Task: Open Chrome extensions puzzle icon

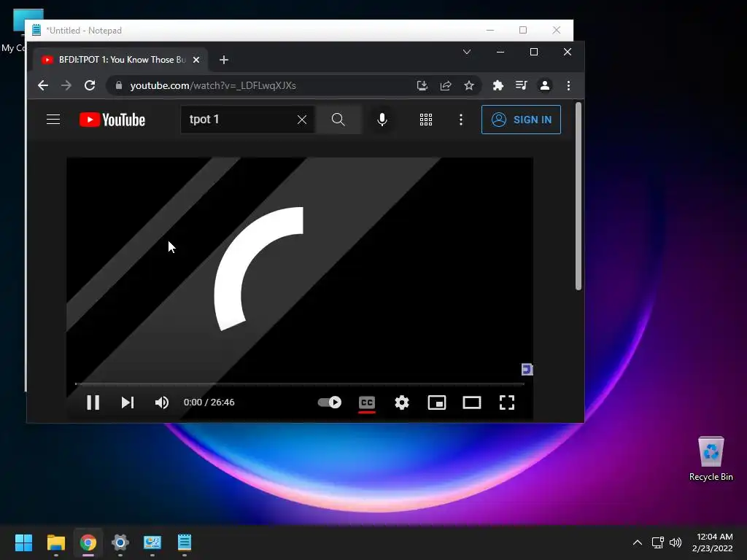Action: [498, 85]
